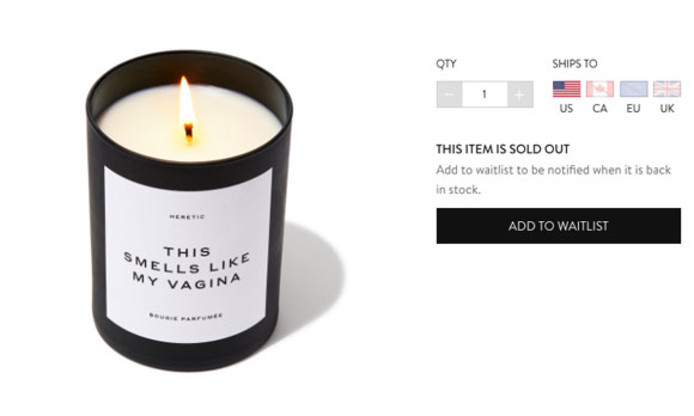
Task: Click the CA label under the flag
Action: click(x=600, y=108)
